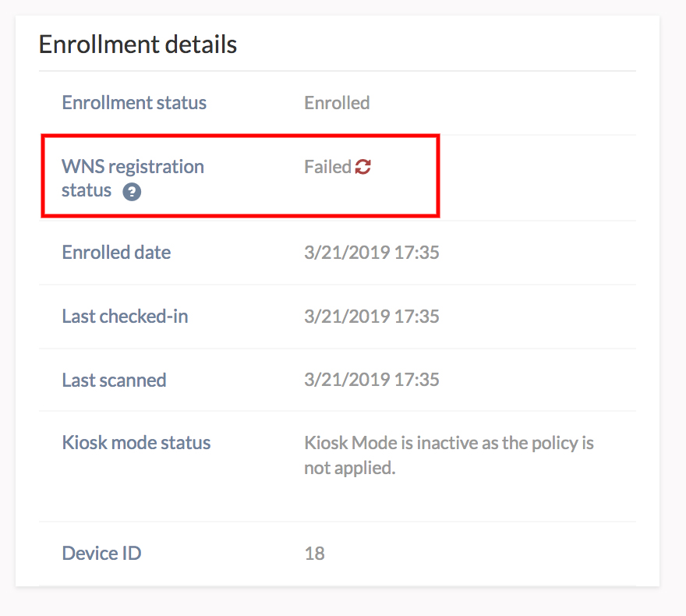Select the Last scanned timestamp value
686x616 pixels.
point(371,379)
